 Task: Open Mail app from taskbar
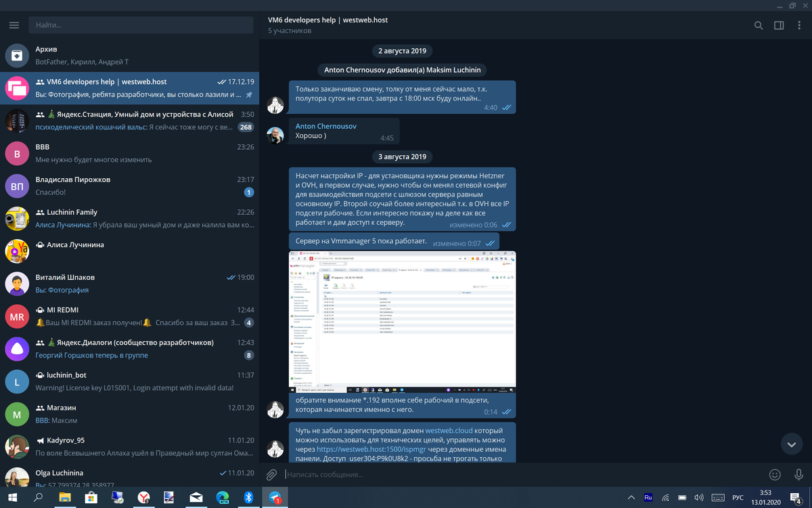click(196, 498)
